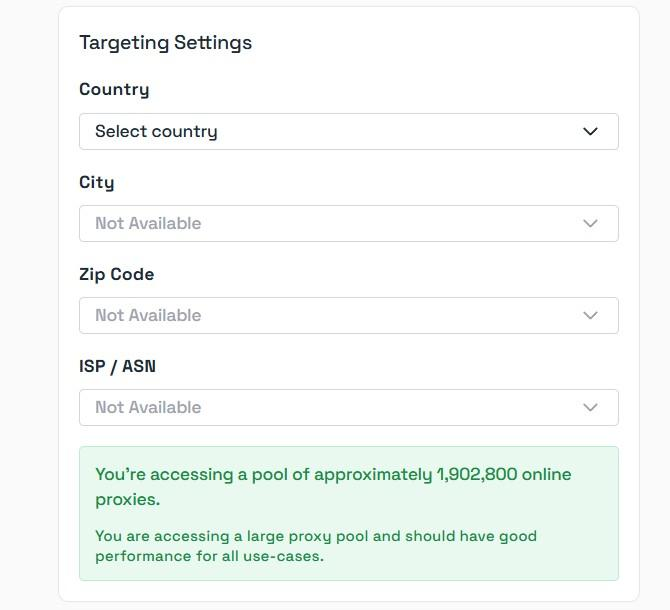
Task: Click the chevron icon in Zip Code field
Action: 590,315
